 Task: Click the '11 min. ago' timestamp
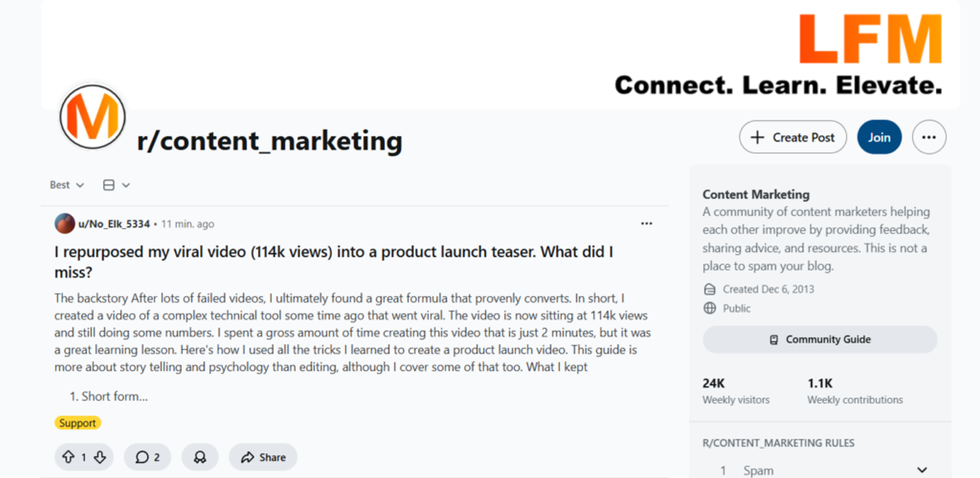[188, 224]
